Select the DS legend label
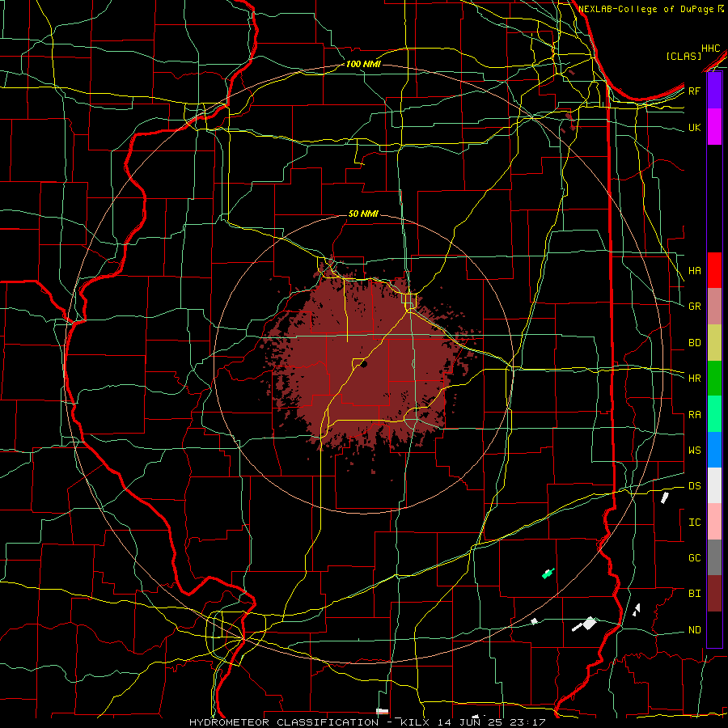Image resolution: width=728 pixels, height=728 pixels. [x=694, y=486]
